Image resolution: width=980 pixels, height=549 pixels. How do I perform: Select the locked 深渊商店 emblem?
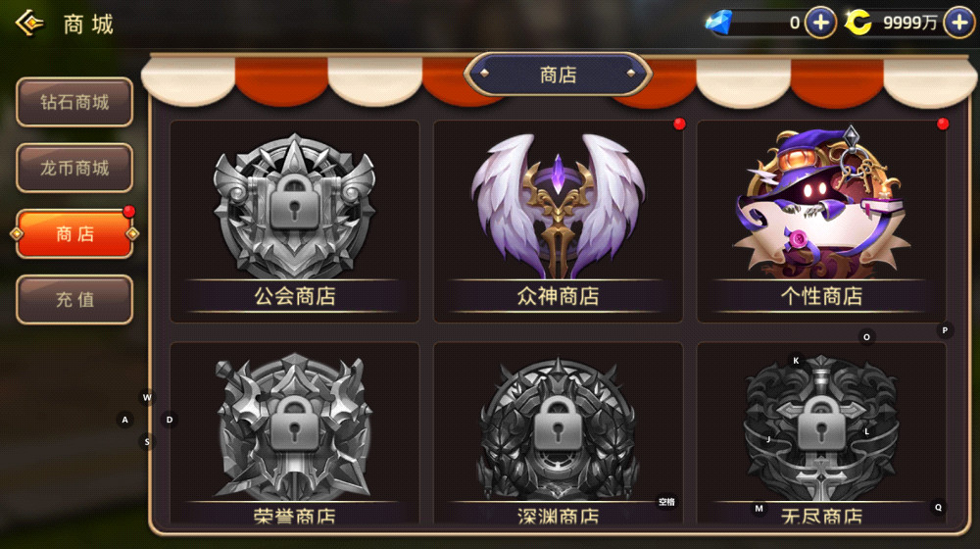coord(558,429)
